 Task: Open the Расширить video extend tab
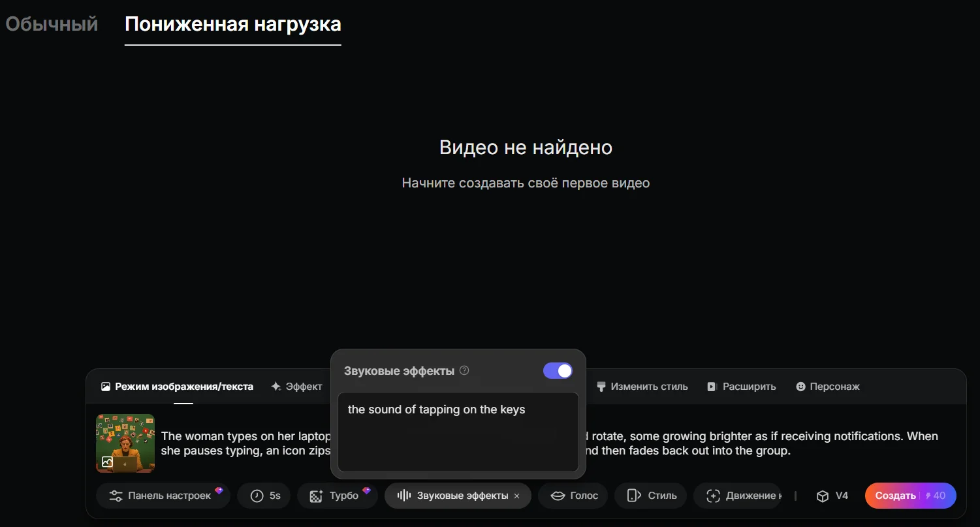(742, 387)
